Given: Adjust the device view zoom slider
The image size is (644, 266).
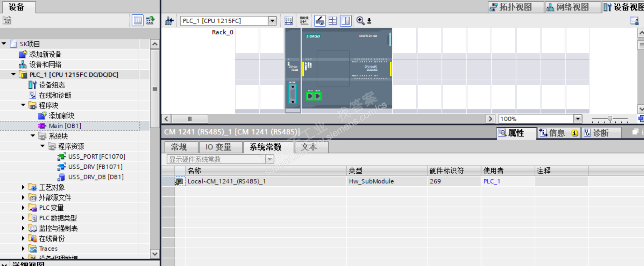Looking at the screenshot, I should 610,119.
